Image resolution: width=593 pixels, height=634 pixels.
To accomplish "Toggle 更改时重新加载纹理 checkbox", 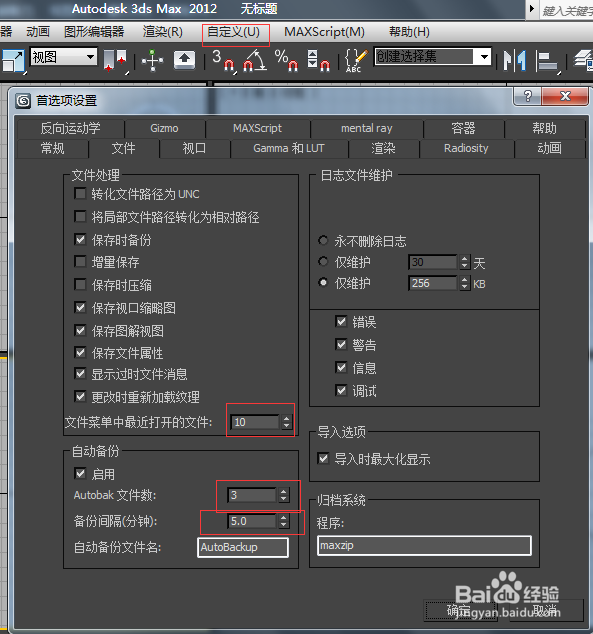I will tap(80, 396).
